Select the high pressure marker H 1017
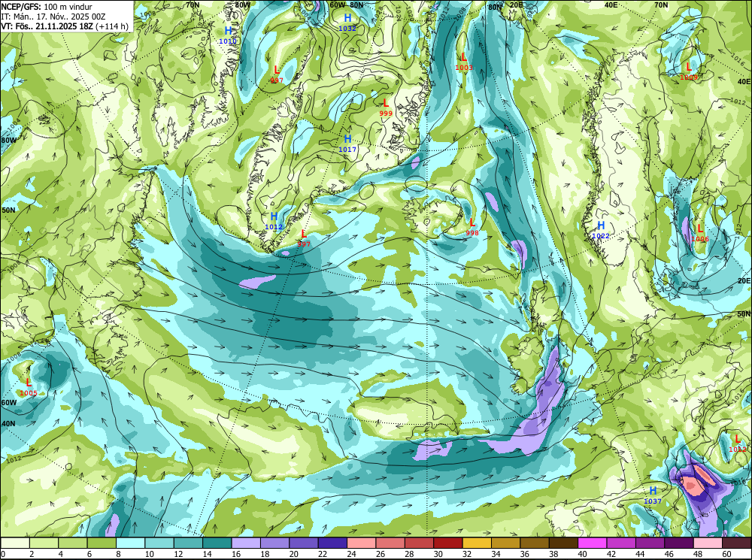 pos(347,143)
